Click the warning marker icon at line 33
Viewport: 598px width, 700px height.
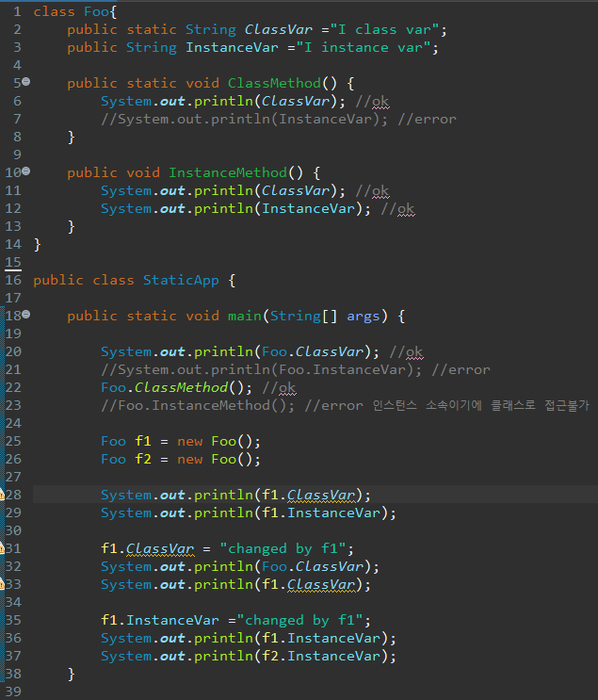click(2, 584)
